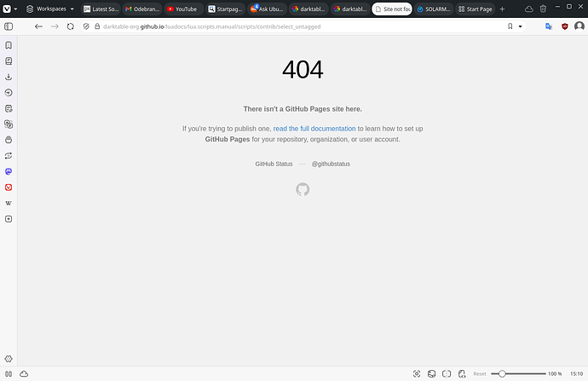Click the 100 % zoom value
588x381 pixels.
coord(555,374)
